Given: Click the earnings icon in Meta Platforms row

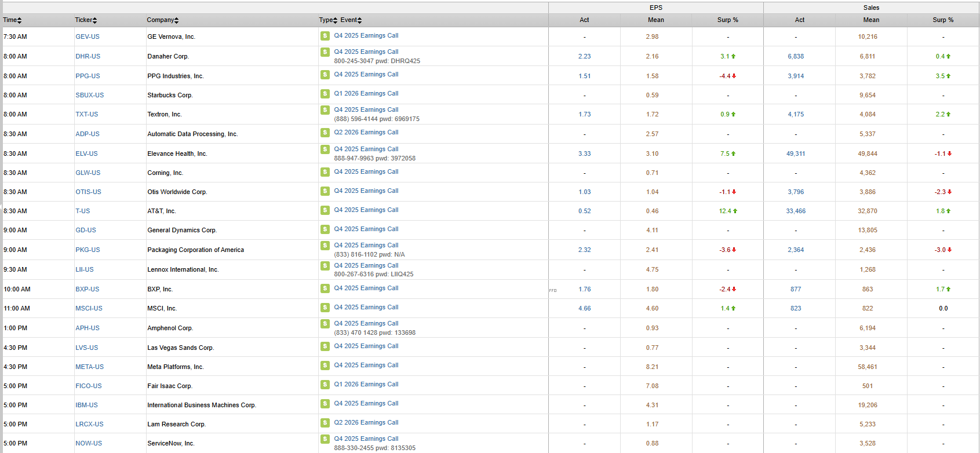Looking at the screenshot, I should (x=325, y=366).
